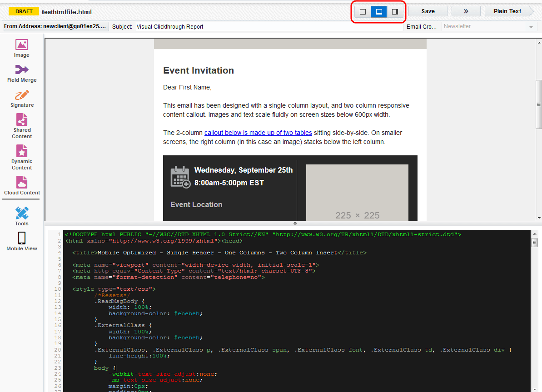The width and height of the screenshot is (542, 392).
Task: Click the DRAFT status label
Action: (x=24, y=11)
